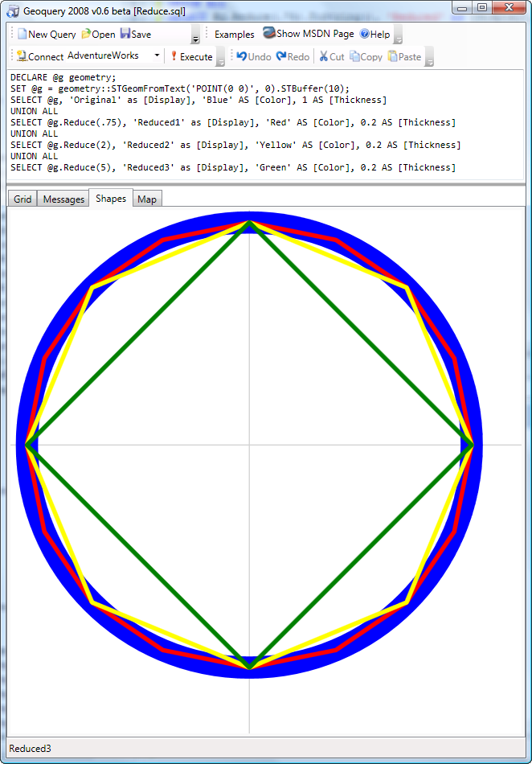This screenshot has height=764, width=532.
Task: Click the New Query toolbar button
Action: coord(47,34)
